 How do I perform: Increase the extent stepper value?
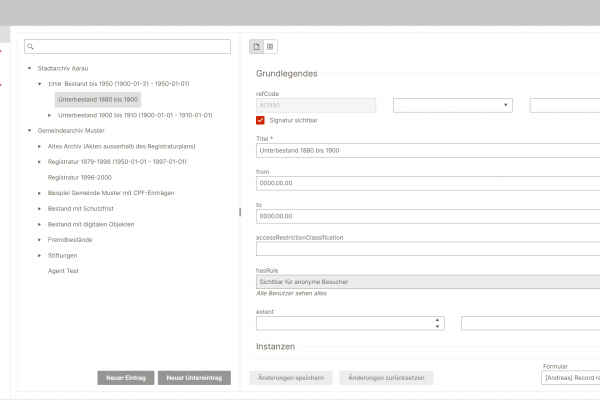437,320
